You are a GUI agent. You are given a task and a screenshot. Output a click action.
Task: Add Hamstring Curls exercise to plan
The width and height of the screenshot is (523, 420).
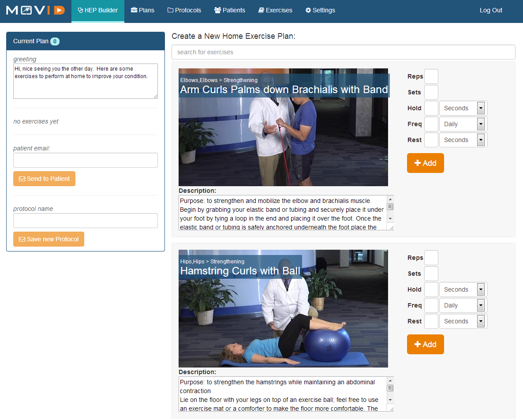tap(425, 344)
